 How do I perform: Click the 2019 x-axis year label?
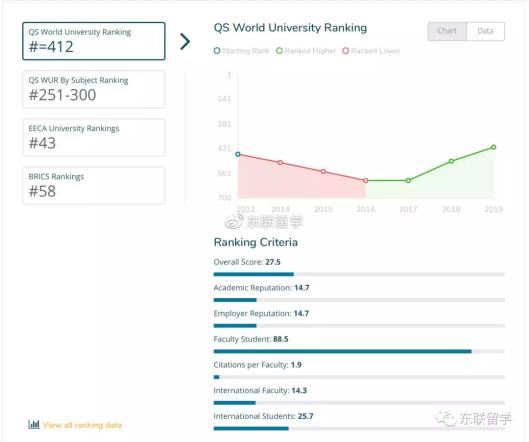[494, 209]
